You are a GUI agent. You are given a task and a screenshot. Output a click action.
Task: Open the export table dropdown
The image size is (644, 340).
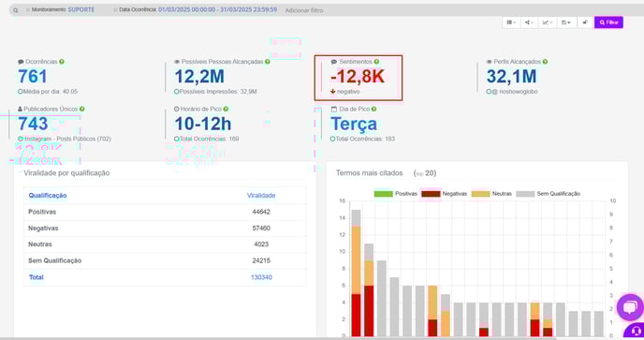coord(566,22)
